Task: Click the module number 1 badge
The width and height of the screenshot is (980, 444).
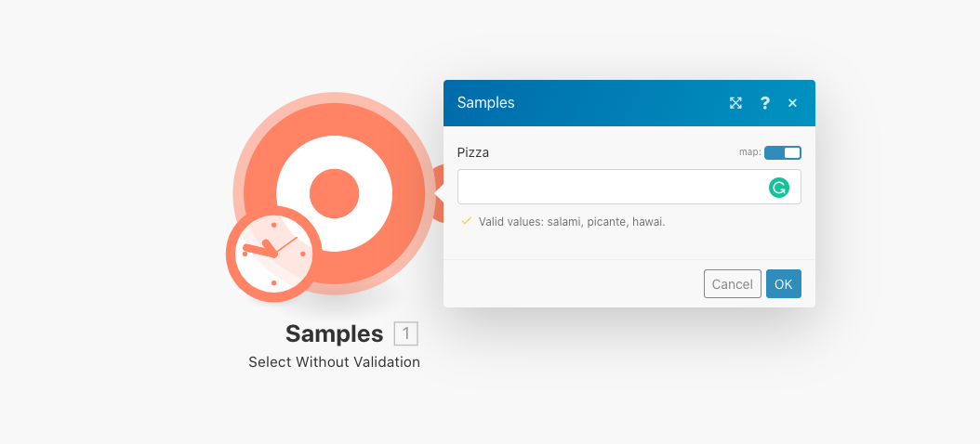Action: click(406, 333)
